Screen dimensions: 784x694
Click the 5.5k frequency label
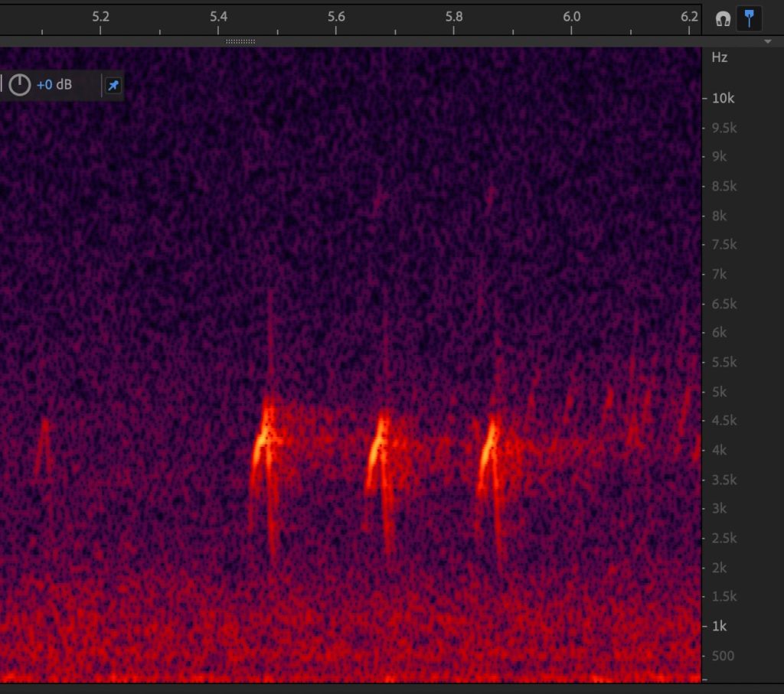(724, 362)
